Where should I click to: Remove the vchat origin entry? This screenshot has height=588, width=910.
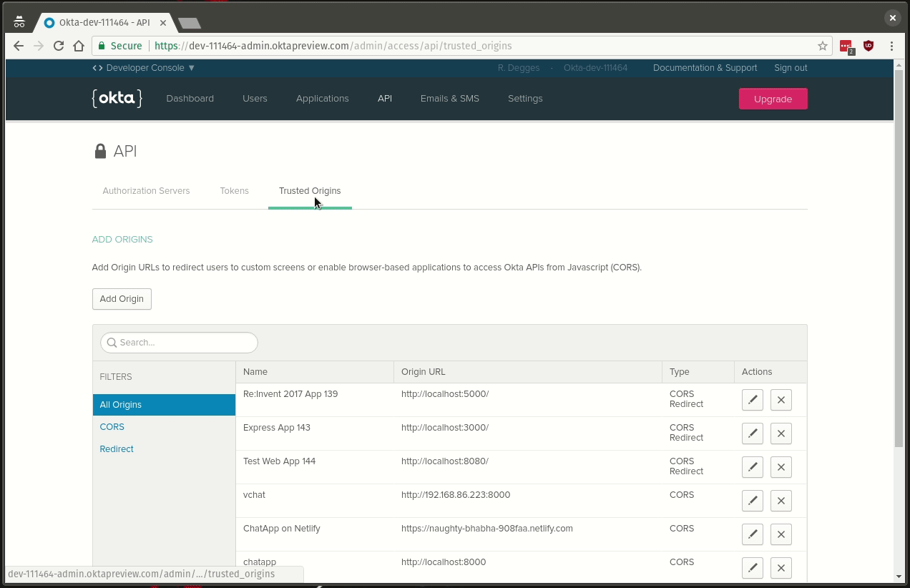click(781, 501)
